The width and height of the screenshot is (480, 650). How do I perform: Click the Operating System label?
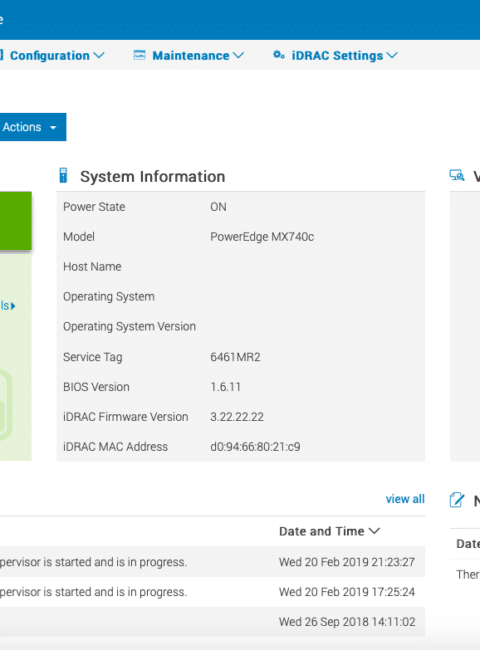tap(109, 297)
